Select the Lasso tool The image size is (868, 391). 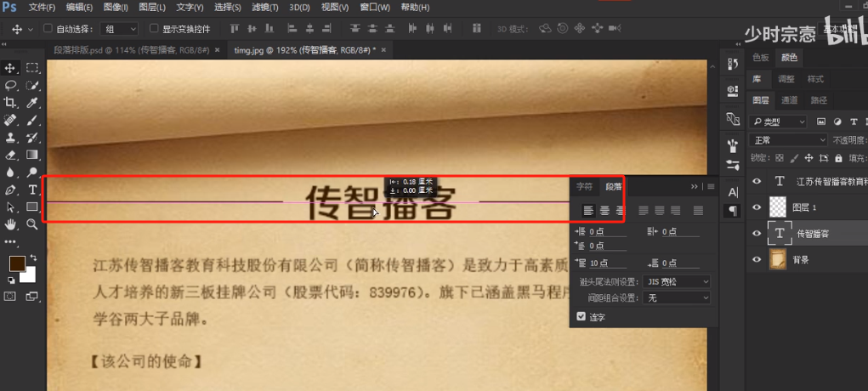pyautogui.click(x=10, y=85)
